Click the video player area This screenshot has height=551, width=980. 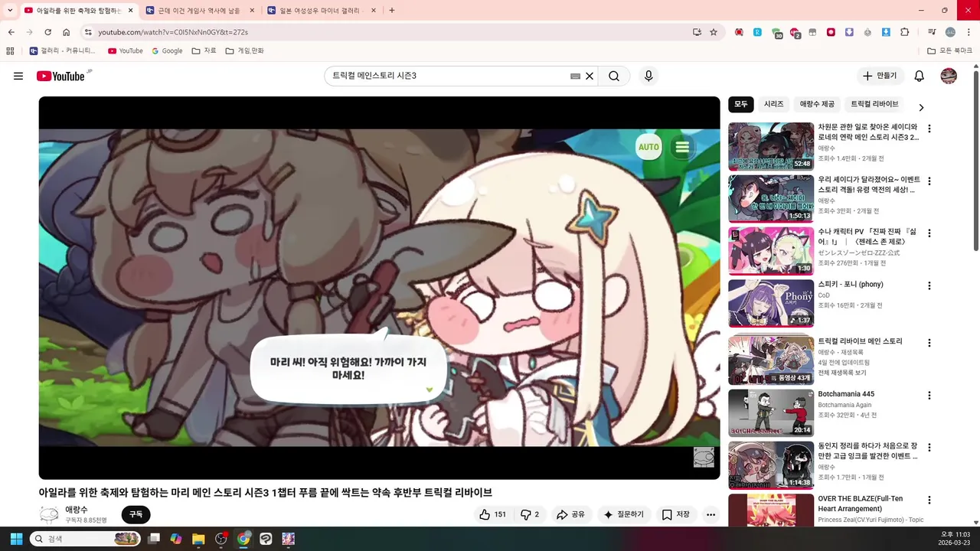(379, 288)
